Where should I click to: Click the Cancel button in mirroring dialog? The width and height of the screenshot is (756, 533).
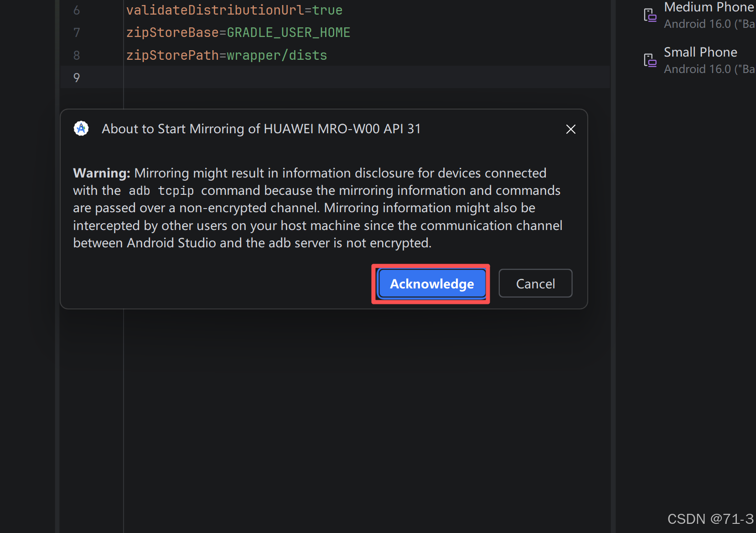pyautogui.click(x=535, y=283)
